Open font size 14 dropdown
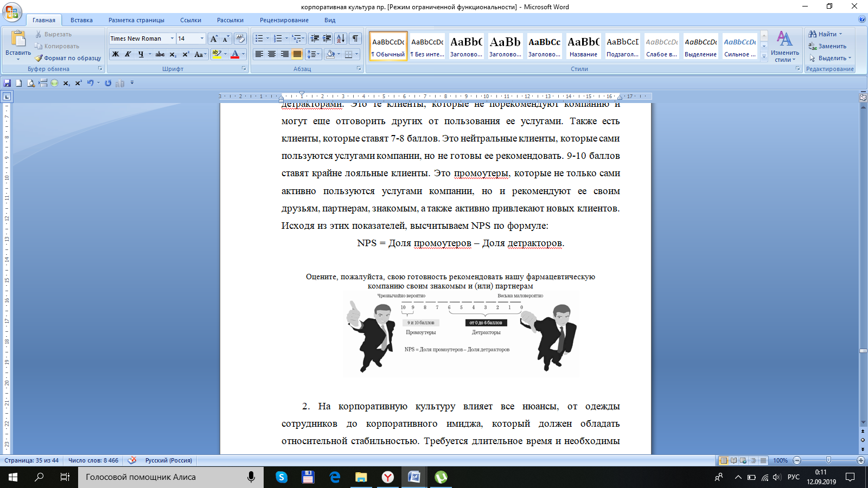The height and width of the screenshot is (488, 868). click(202, 38)
